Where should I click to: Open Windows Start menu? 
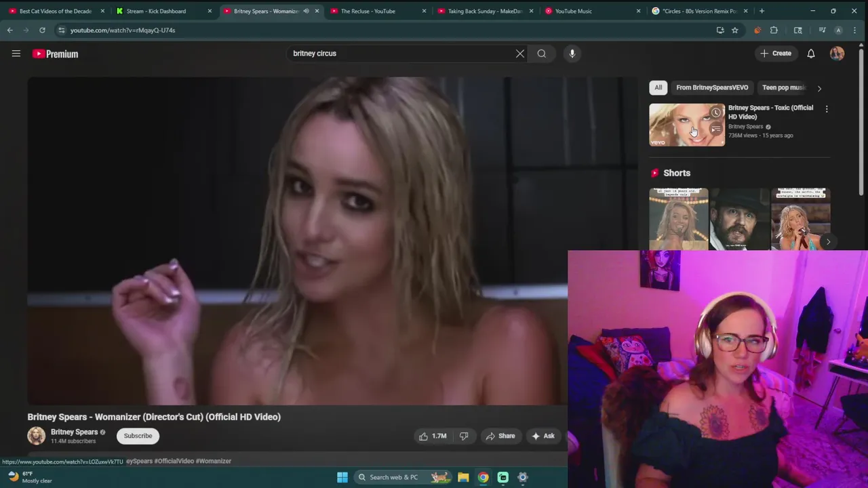point(342,477)
